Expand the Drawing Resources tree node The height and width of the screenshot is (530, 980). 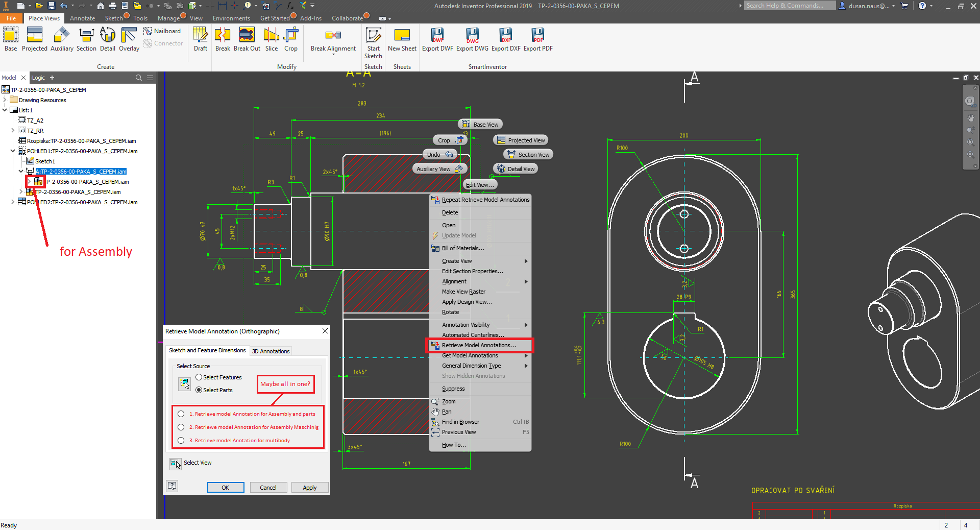tap(5, 100)
